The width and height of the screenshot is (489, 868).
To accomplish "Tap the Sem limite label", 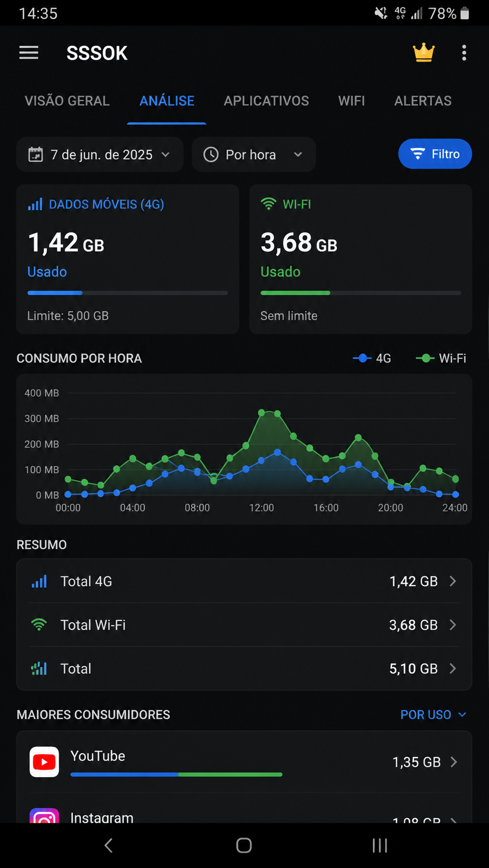I will (x=289, y=316).
